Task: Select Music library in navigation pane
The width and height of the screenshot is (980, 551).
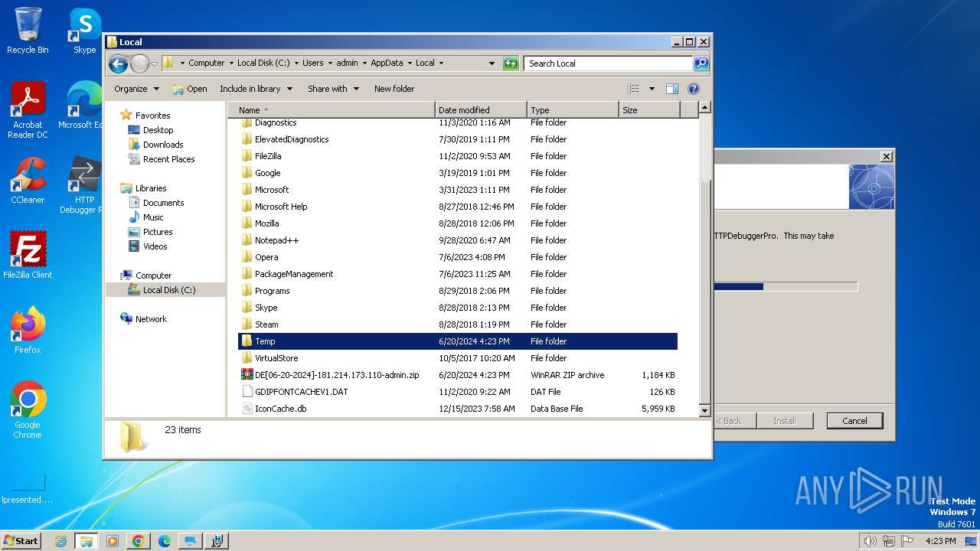Action: (153, 217)
